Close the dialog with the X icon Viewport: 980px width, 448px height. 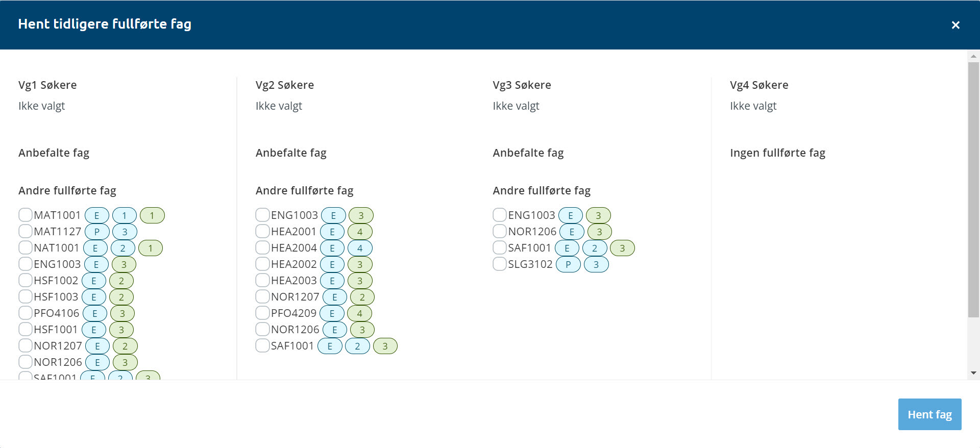coord(955,25)
